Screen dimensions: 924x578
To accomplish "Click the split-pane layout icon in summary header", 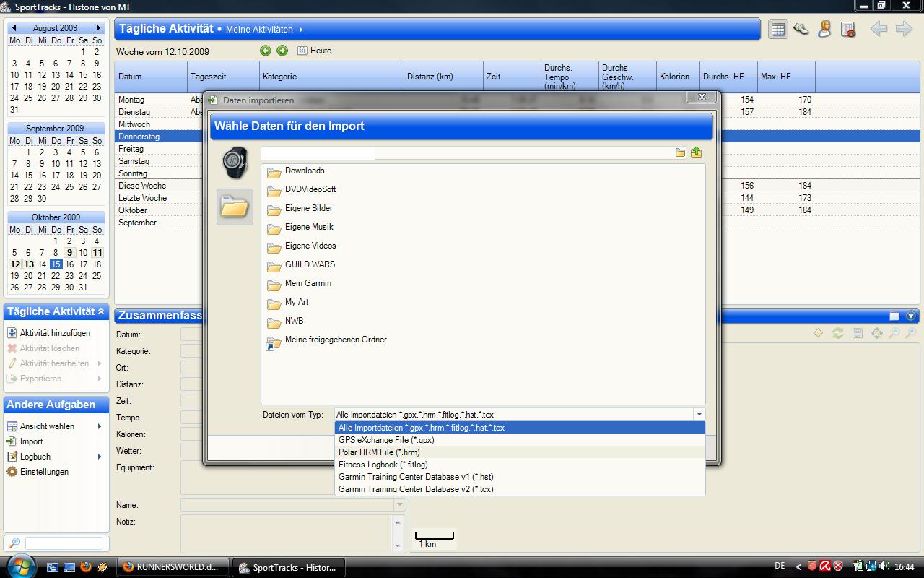I will [894, 316].
